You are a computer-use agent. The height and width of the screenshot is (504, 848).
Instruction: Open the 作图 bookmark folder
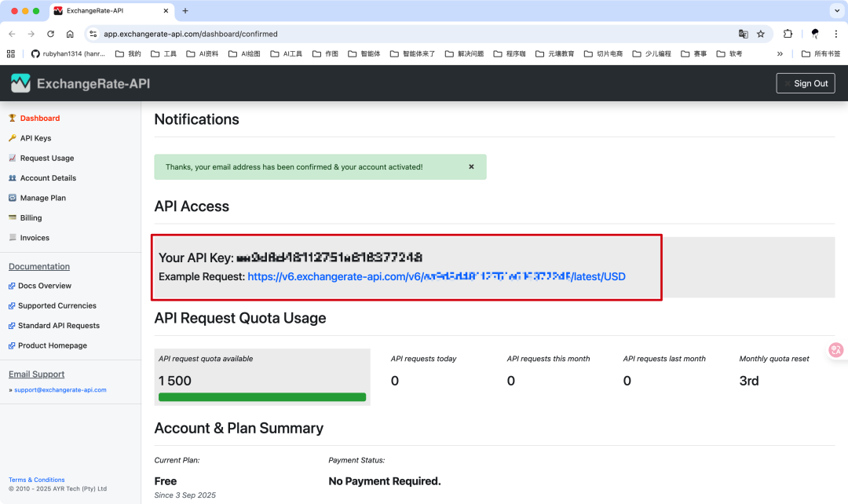(x=326, y=53)
